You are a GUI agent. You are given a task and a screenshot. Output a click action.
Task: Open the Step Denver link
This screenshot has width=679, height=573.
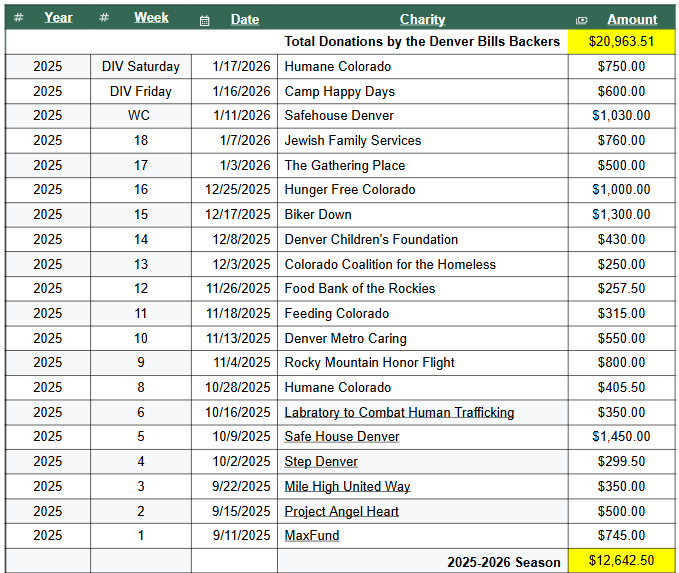point(321,462)
